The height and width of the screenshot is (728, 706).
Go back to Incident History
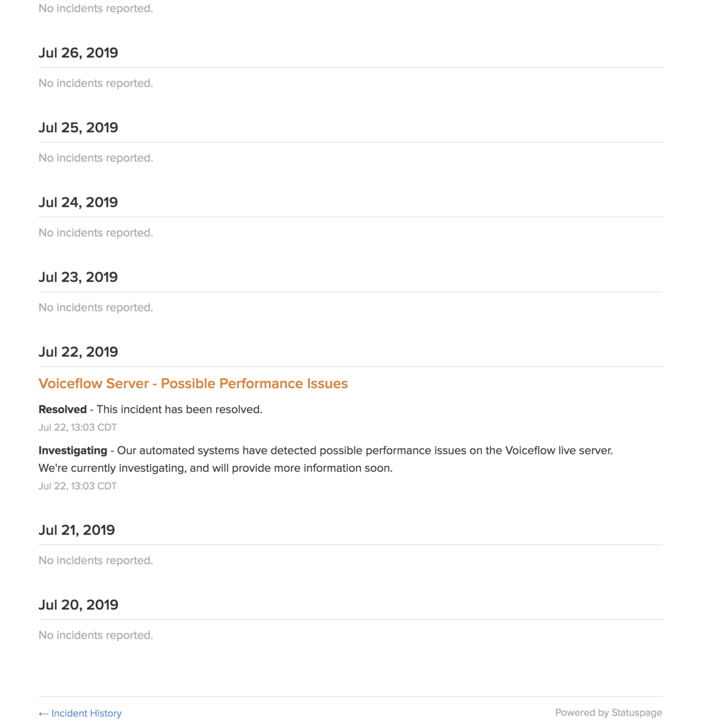point(80,713)
